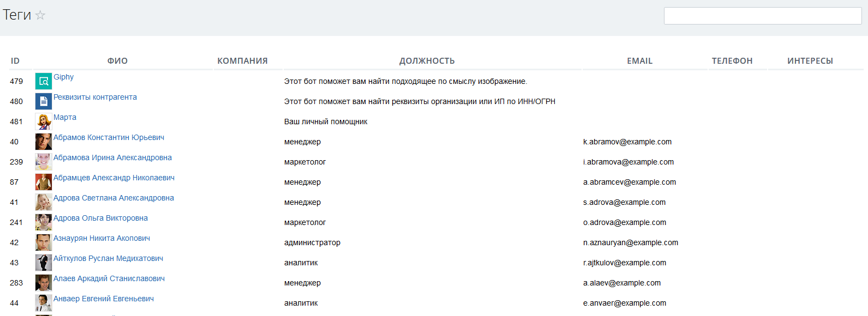Click avatar of Анваер Евгений Евгеньевич
The image size is (868, 316).
44,303
